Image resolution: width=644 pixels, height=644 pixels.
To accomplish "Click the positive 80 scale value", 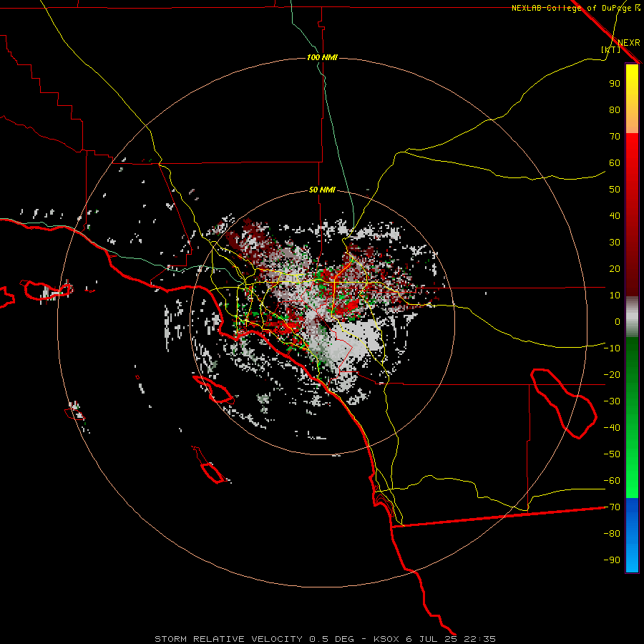I will click(615, 110).
